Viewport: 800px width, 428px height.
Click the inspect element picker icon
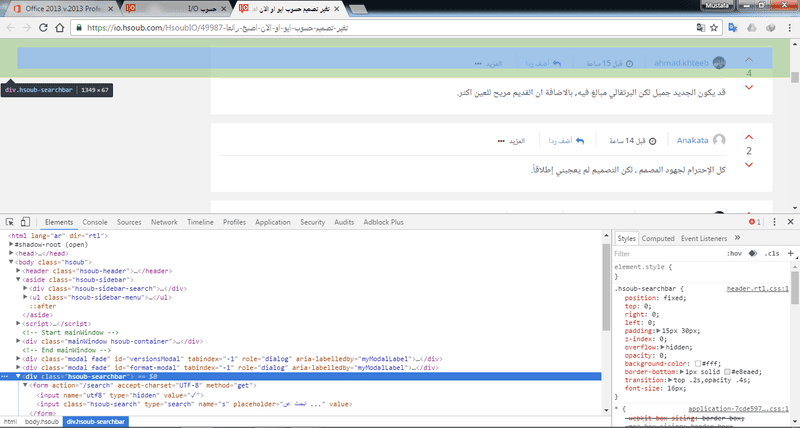point(9,221)
